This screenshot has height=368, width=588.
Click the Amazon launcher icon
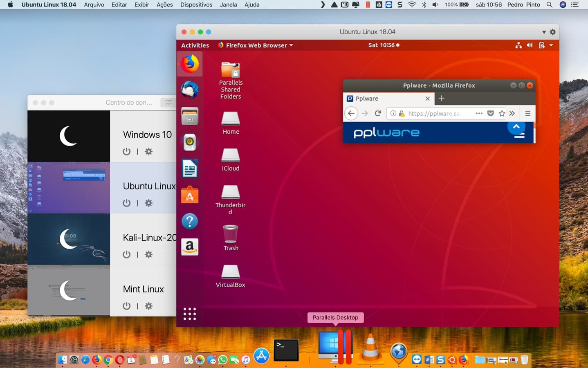(x=190, y=247)
